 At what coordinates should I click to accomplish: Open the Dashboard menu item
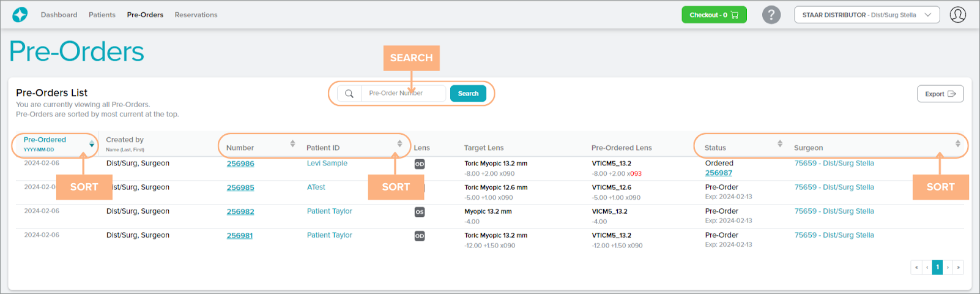[59, 15]
